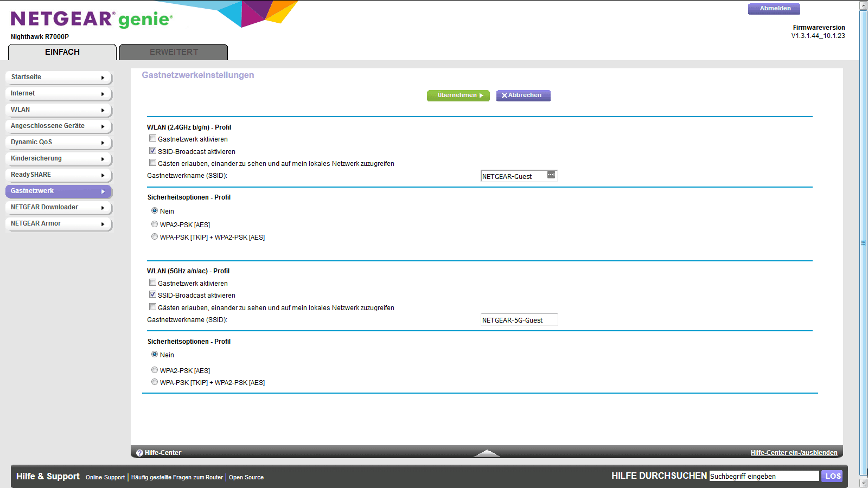Viewport: 868px width, 488px height.
Task: Open the ReadySHARE menu item
Action: [59, 175]
